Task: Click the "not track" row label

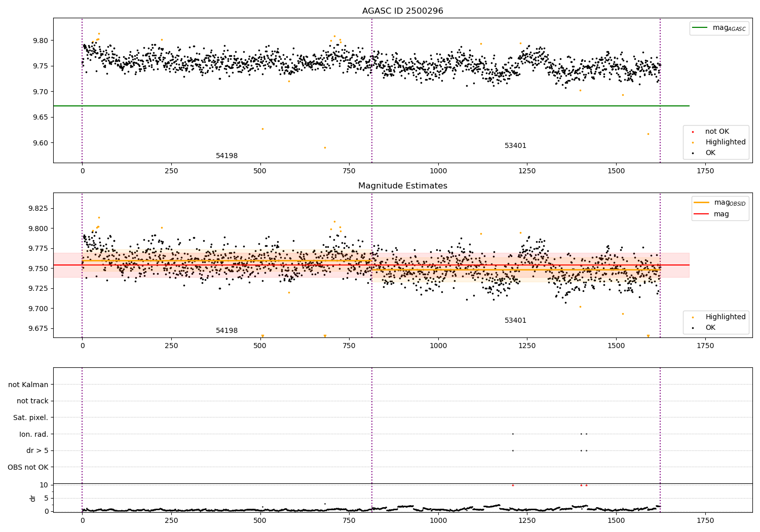Action: click(x=32, y=401)
